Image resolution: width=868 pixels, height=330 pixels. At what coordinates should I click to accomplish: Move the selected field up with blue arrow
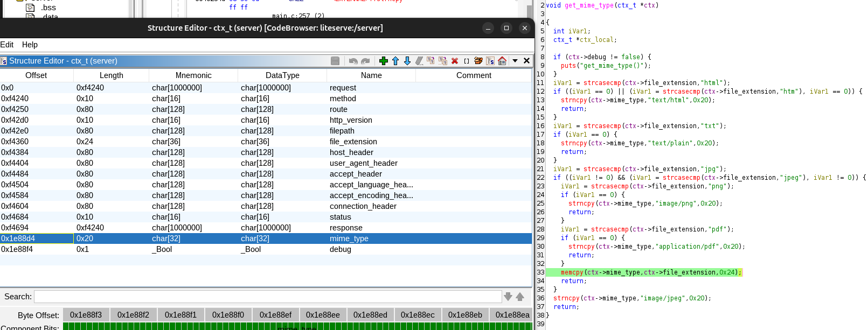pyautogui.click(x=395, y=61)
